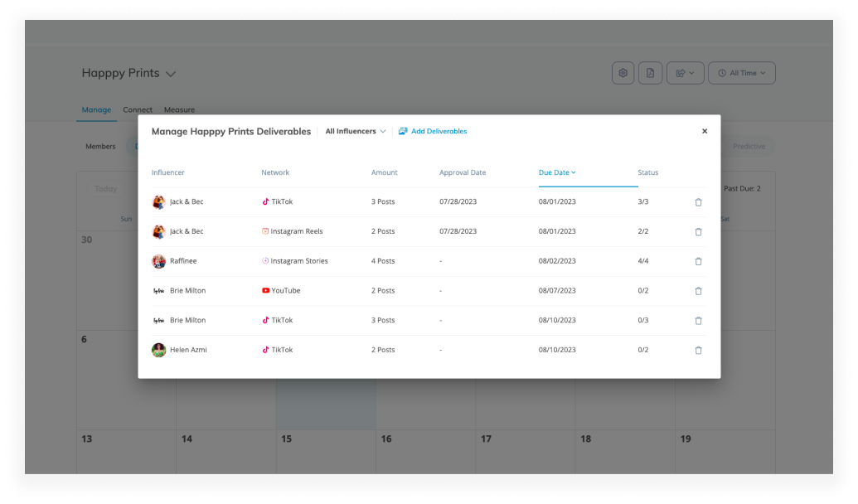
Task: Switch to the Manage tab
Action: [96, 110]
